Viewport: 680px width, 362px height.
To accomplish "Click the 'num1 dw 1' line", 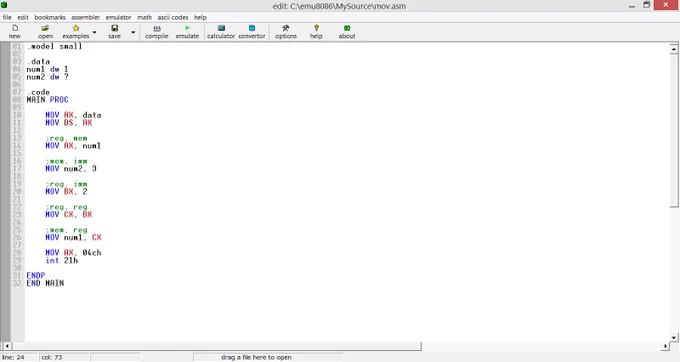I will [47, 69].
